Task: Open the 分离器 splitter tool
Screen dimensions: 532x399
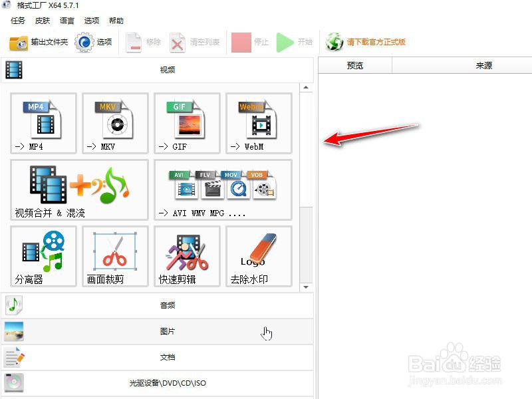Action: pyautogui.click(x=43, y=256)
